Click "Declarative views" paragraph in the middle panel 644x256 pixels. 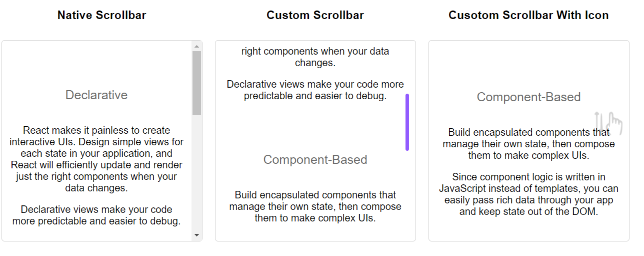315,90
